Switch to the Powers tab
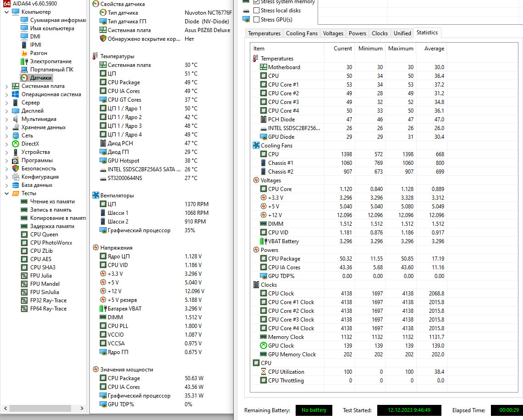 [x=357, y=33]
